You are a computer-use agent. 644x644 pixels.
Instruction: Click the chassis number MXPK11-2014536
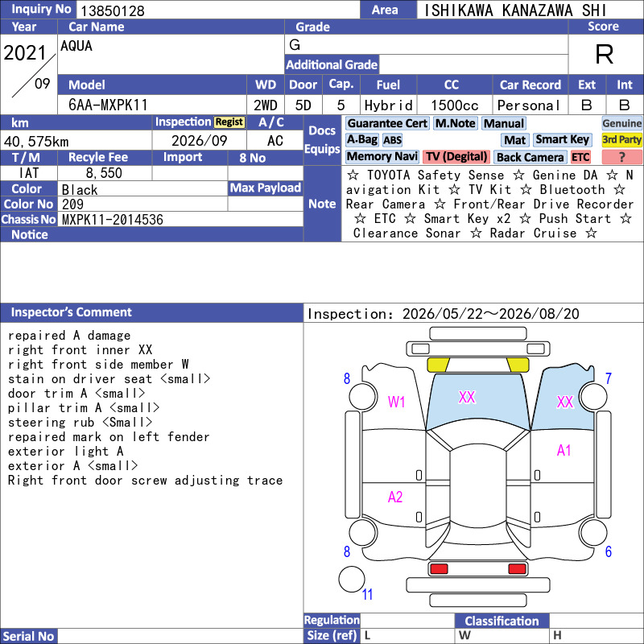(x=113, y=220)
